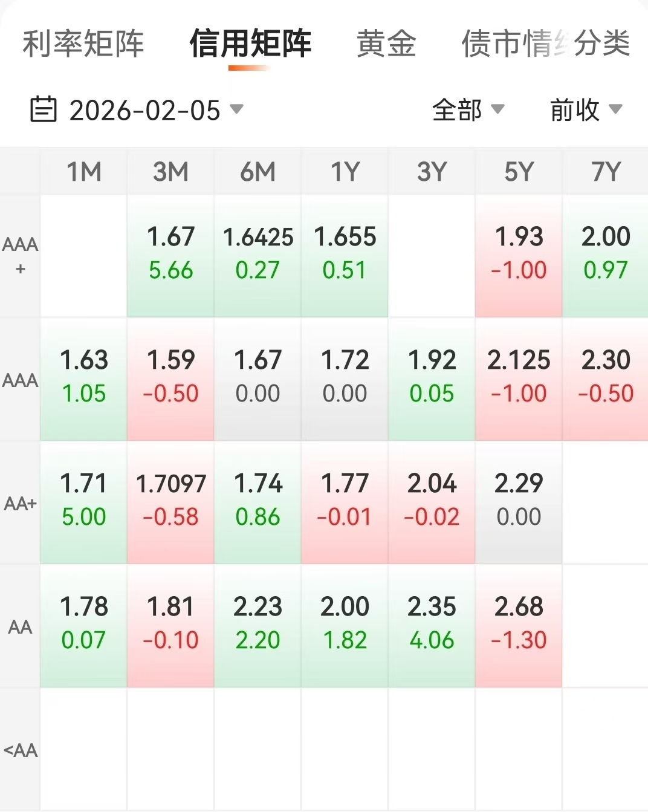The width and height of the screenshot is (648, 812).
Task: Tap the AAA 1M cell showing 1.63
Action: click(x=84, y=377)
